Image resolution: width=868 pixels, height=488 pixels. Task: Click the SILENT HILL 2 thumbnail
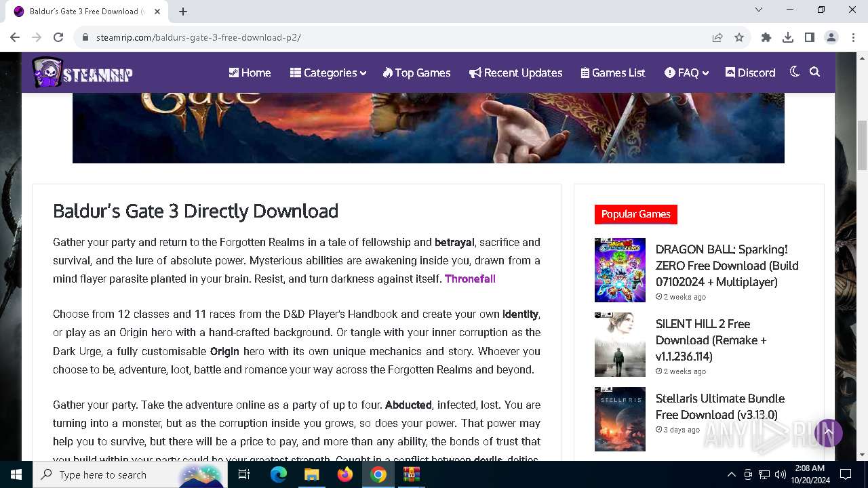pos(620,344)
